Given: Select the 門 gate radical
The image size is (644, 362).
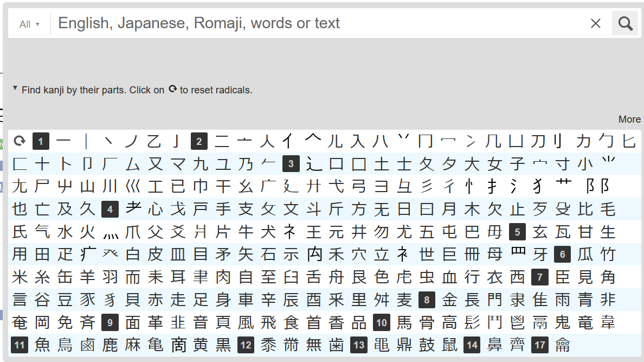Looking at the screenshot, I should pyautogui.click(x=495, y=300).
